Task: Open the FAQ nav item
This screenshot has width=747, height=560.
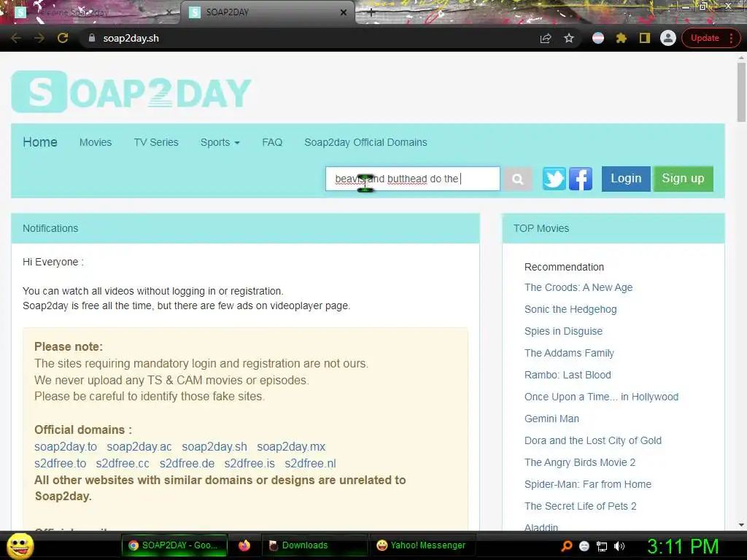Action: tap(272, 142)
